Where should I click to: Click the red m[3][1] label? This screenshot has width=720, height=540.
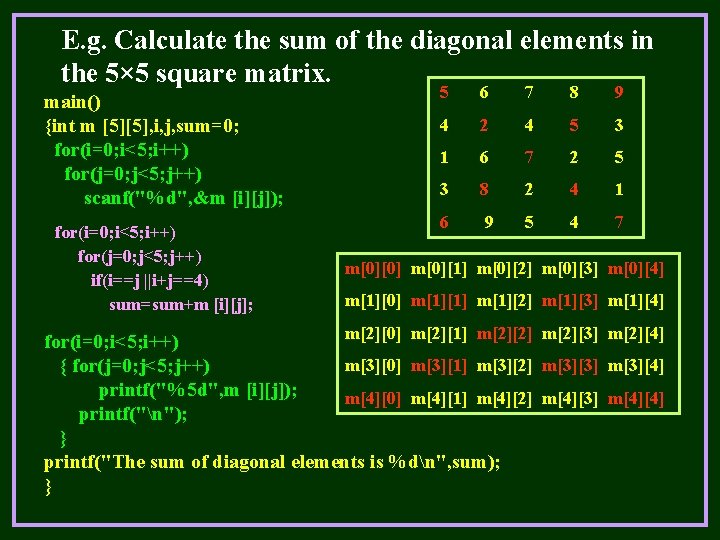(x=439, y=366)
